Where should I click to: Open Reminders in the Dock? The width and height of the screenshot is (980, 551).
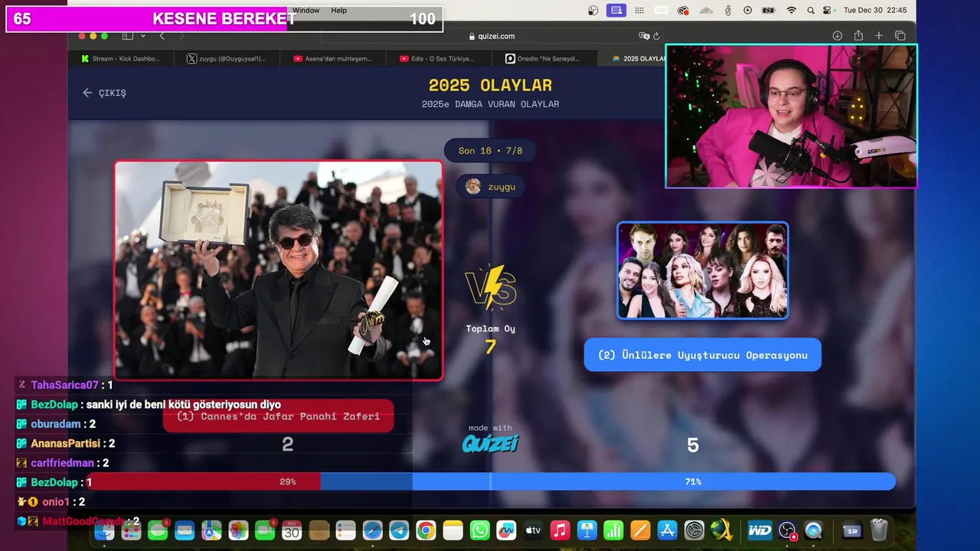[346, 530]
